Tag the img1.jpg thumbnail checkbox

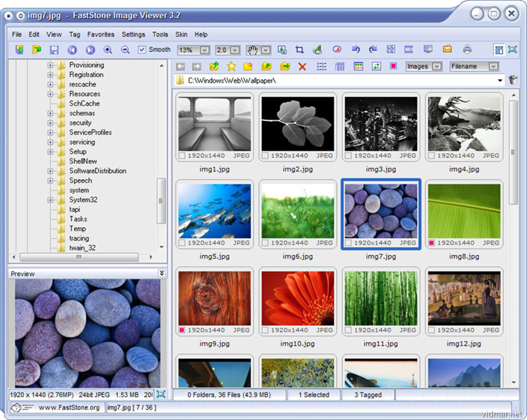click(182, 156)
